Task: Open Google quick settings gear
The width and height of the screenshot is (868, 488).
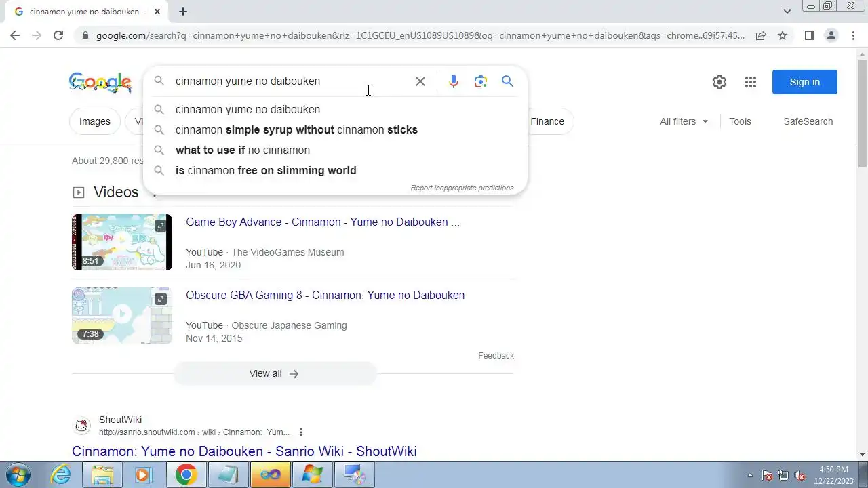Action: click(x=719, y=82)
